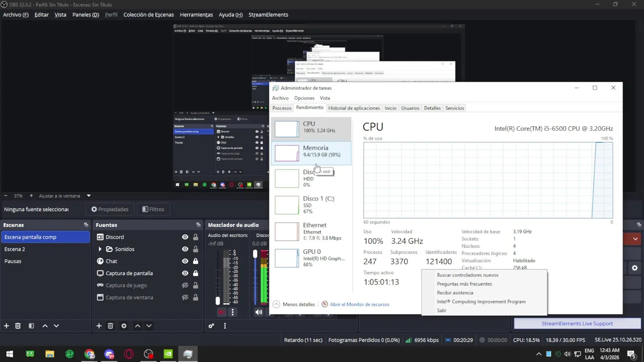Move source down arrow in Fuentes panel
The width and height of the screenshot is (644, 362).
coord(148,326)
